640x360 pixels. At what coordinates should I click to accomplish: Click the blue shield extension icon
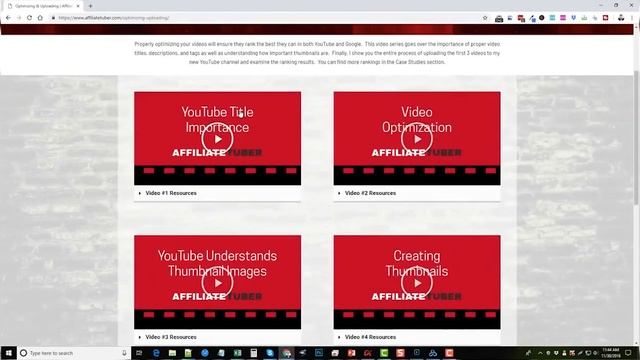pos(573,18)
